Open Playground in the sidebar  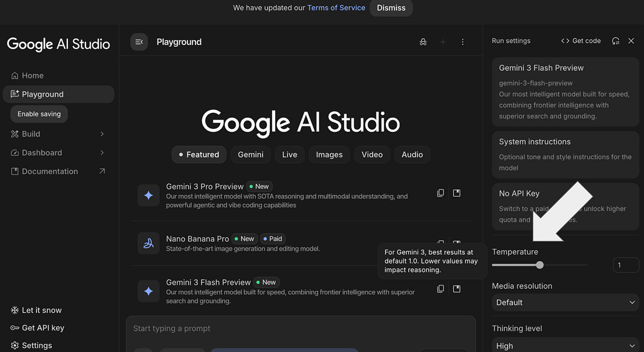59,94
